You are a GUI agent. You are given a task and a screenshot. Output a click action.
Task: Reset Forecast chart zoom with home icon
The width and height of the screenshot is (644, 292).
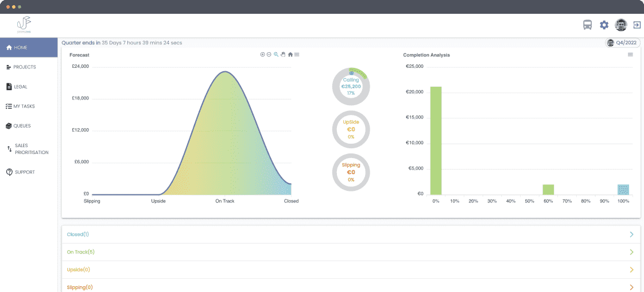click(290, 55)
